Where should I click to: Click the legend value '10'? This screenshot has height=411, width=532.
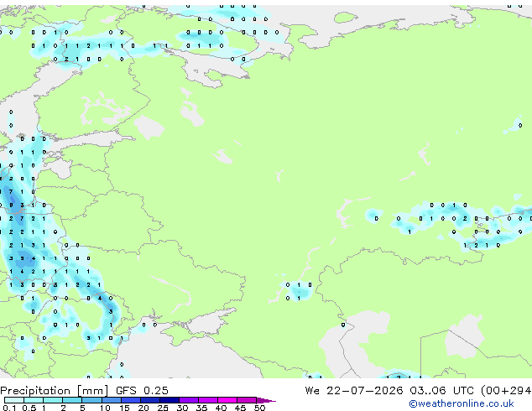pos(105,408)
